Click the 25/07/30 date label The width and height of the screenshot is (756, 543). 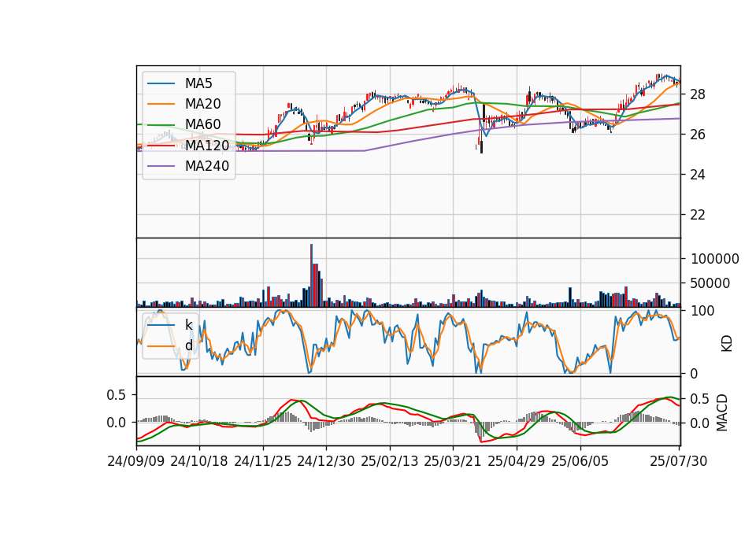[678, 461]
